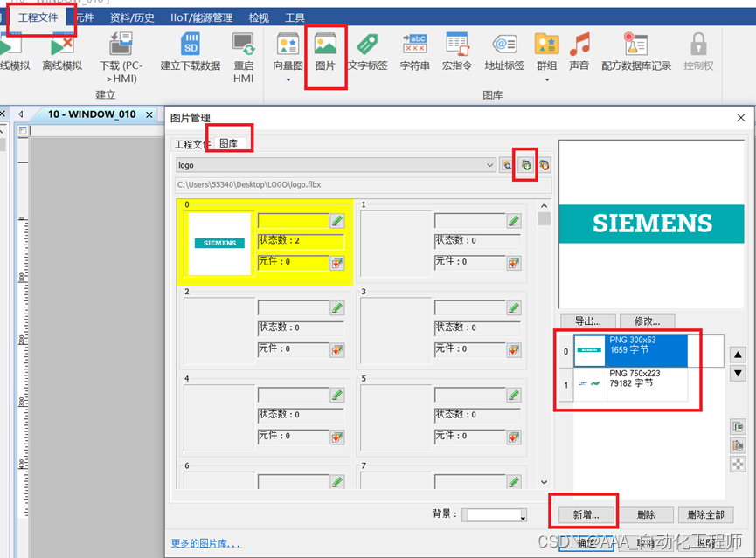Open 向量图 vector library
Viewport: 756px width, 558px height.
288,52
